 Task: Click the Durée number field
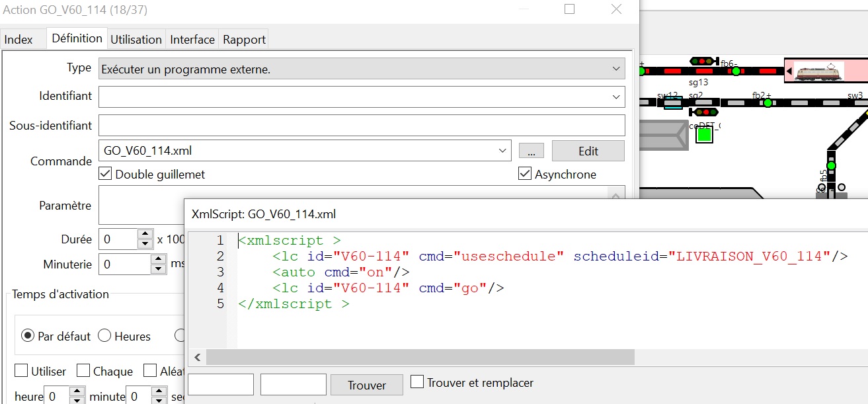pyautogui.click(x=118, y=239)
